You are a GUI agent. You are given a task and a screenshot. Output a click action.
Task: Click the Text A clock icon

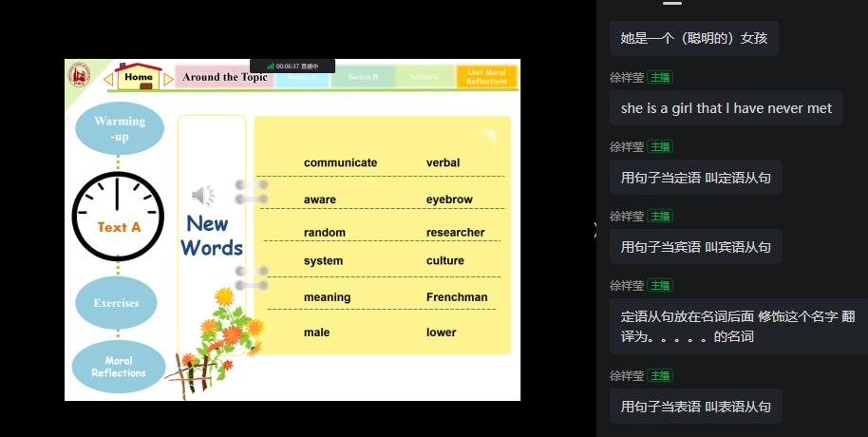pyautogui.click(x=118, y=218)
